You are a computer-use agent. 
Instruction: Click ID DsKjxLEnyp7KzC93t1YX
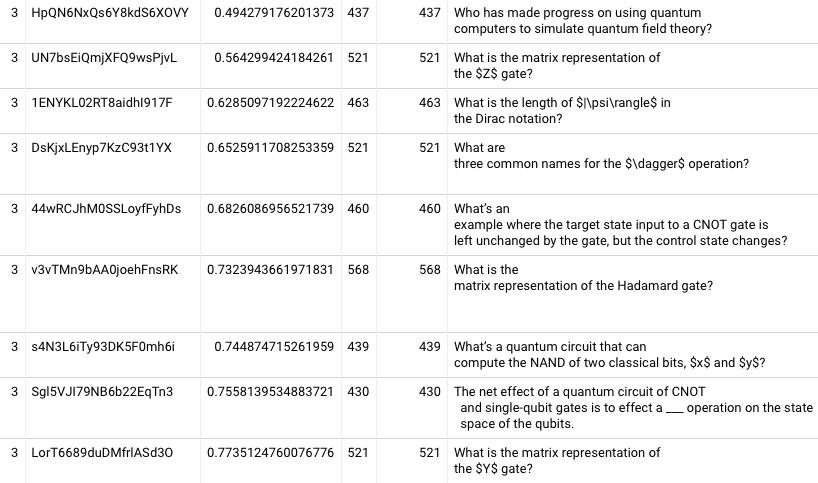(102, 148)
